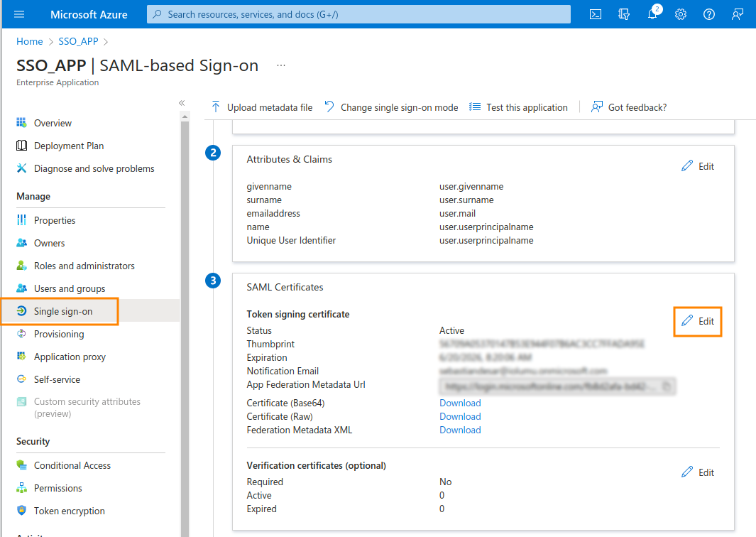Viewport: 756px width, 537px height.
Task: Open the directories and subscriptions filter icon
Action: [x=624, y=14]
